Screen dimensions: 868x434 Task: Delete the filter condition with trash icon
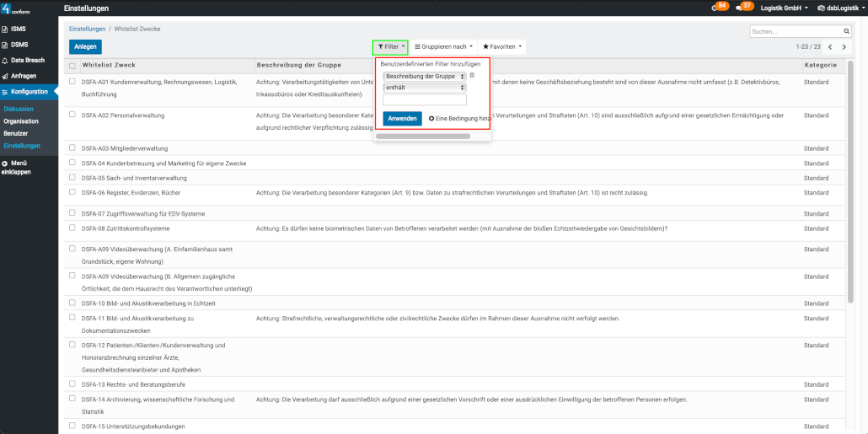pyautogui.click(x=472, y=76)
